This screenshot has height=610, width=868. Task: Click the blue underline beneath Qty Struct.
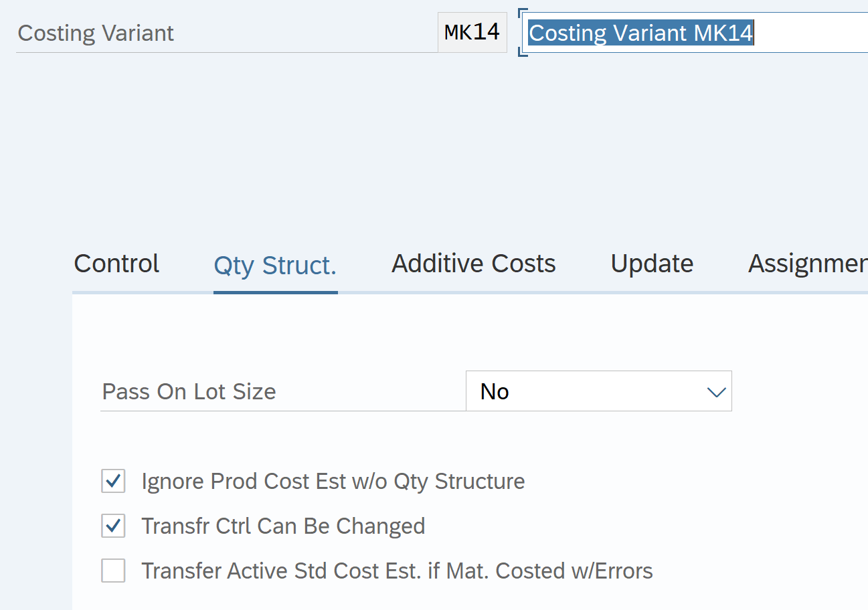275,292
